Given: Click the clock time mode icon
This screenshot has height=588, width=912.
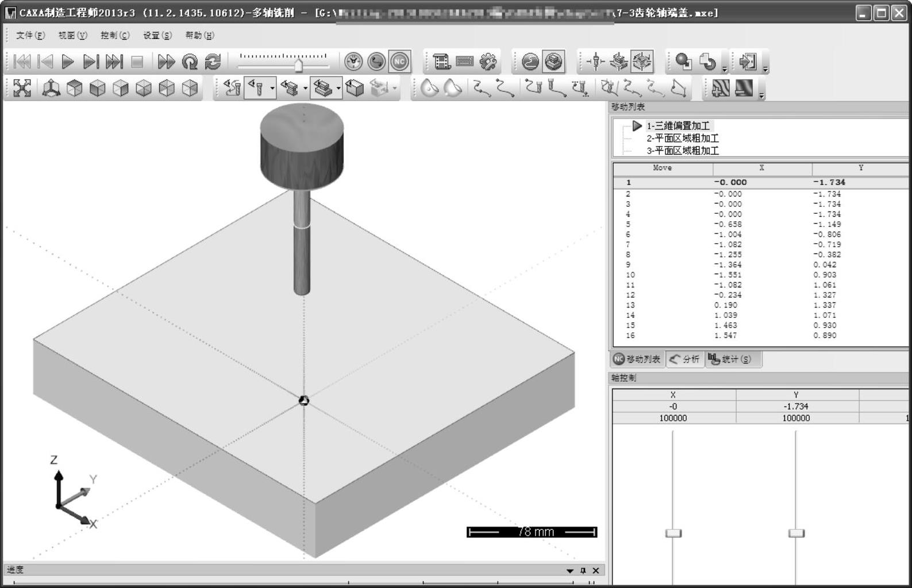Looking at the screenshot, I should [353, 62].
